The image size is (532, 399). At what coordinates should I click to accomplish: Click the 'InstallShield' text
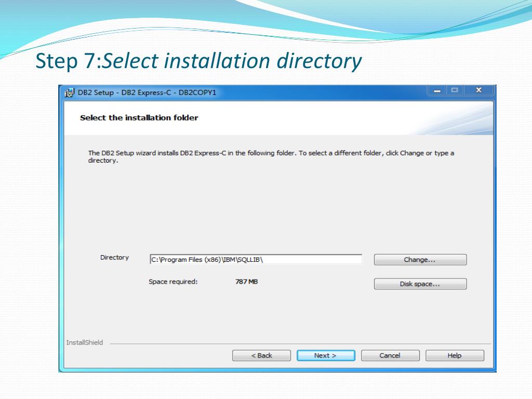coord(85,342)
